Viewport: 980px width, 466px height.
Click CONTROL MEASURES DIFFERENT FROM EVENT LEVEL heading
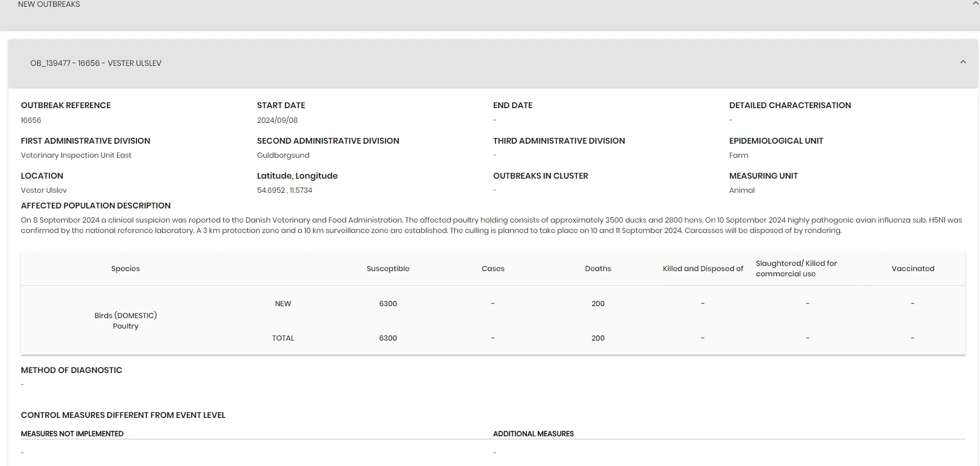(x=123, y=415)
